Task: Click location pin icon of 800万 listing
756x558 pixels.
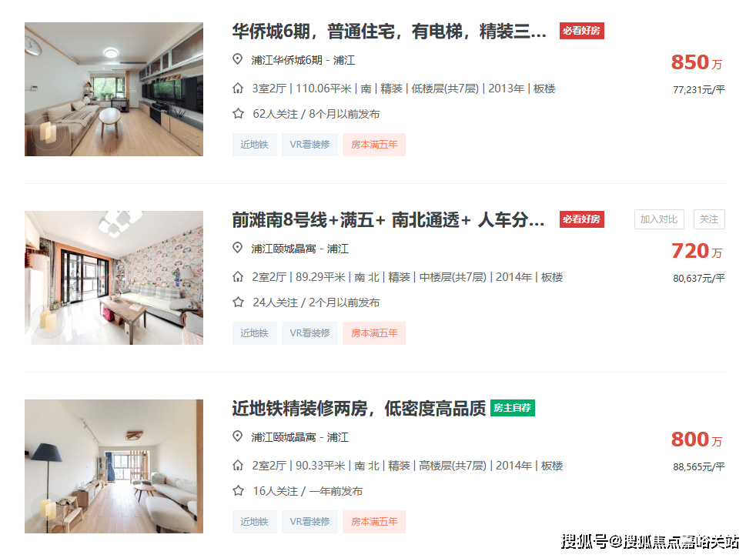Action: click(237, 436)
